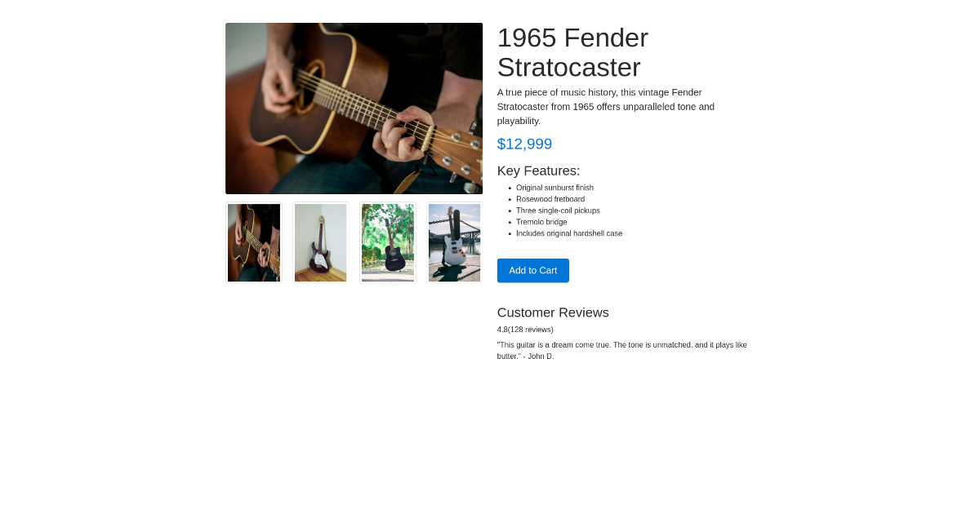Select the fourth thumbnail near the bridge
Viewport: 980px width, 514px height.
click(454, 241)
